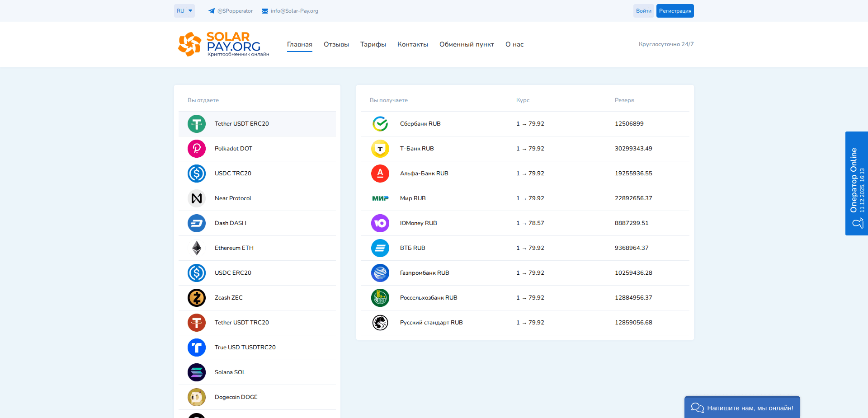Click the ЮMoney RUB wallet icon
868x418 pixels.
pyautogui.click(x=380, y=223)
